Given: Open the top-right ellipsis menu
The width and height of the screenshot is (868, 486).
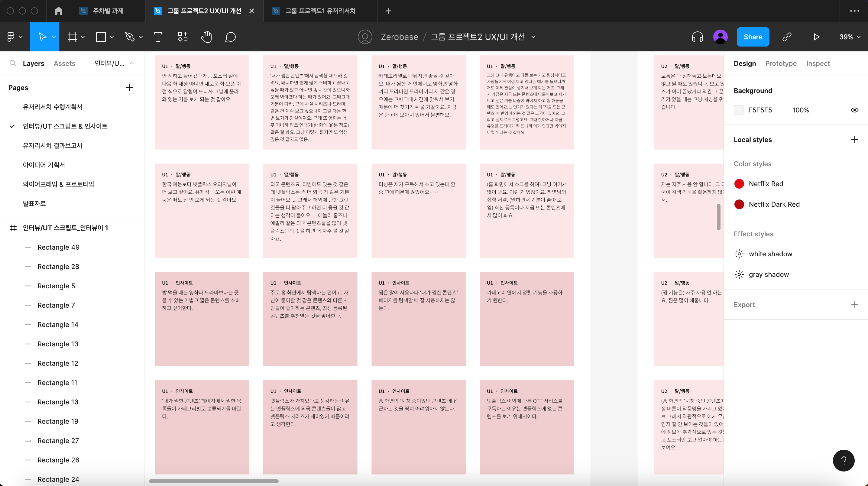Looking at the screenshot, I should [854, 11].
